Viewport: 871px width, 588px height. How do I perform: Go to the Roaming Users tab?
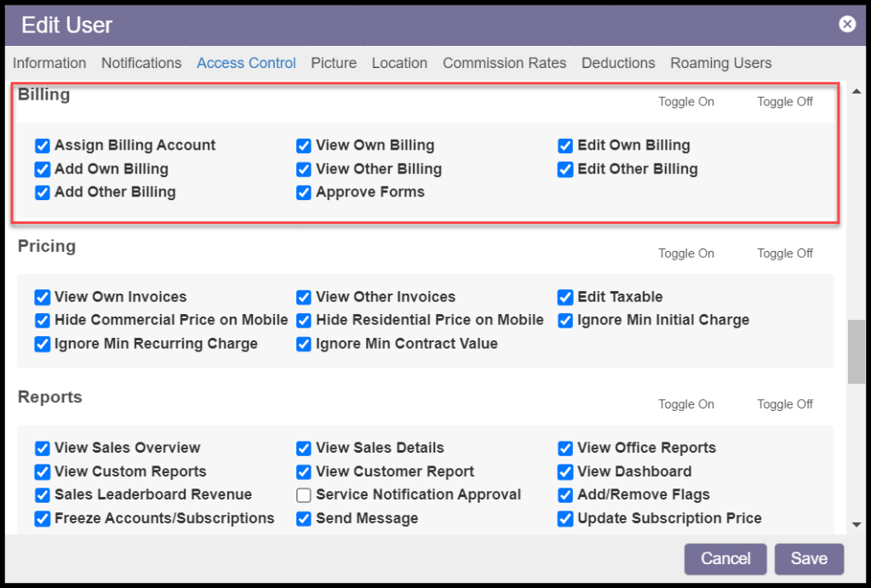click(x=720, y=63)
